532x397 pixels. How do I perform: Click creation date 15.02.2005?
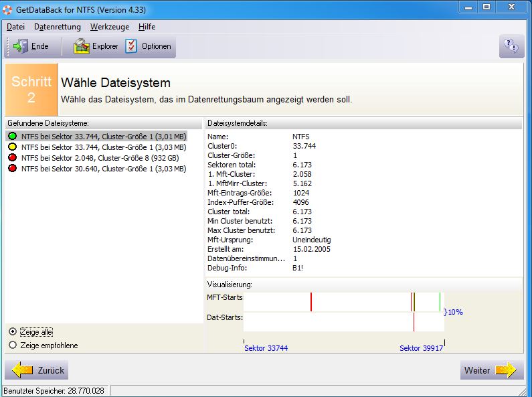coord(311,249)
